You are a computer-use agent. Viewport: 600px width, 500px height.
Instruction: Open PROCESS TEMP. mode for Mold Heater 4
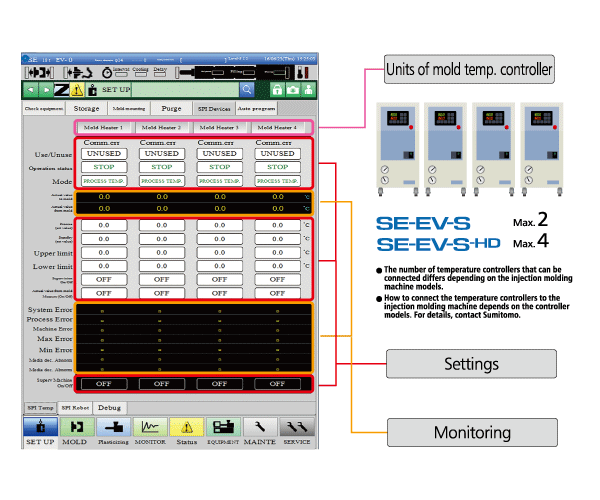(x=277, y=181)
